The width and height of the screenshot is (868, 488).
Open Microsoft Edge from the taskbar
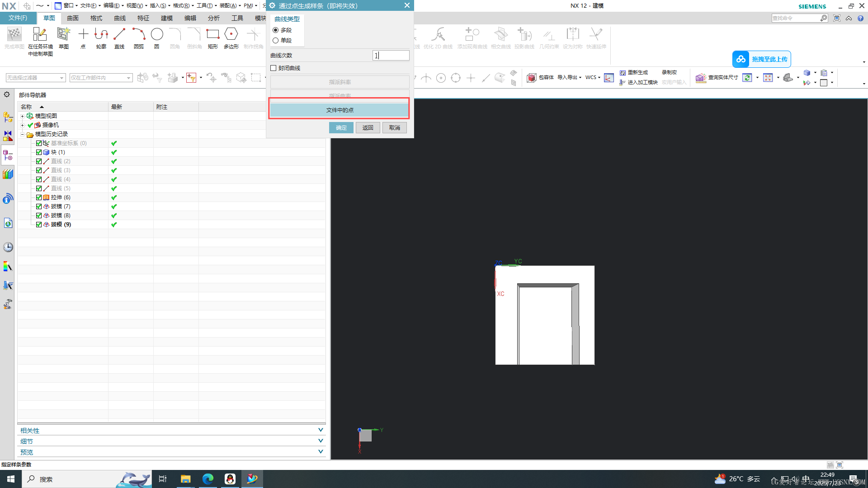(x=208, y=479)
